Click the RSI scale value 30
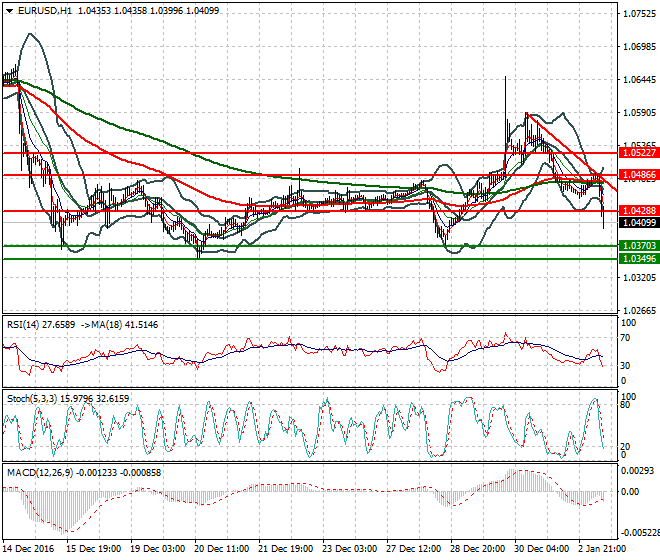This screenshot has width=660, height=560. (x=626, y=365)
